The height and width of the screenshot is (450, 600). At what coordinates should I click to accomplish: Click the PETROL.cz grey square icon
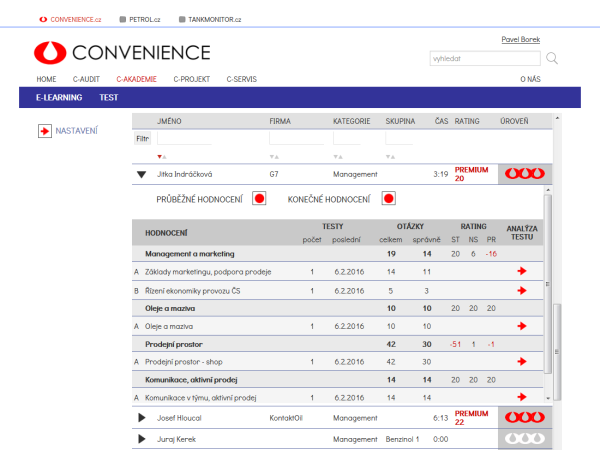(x=122, y=20)
